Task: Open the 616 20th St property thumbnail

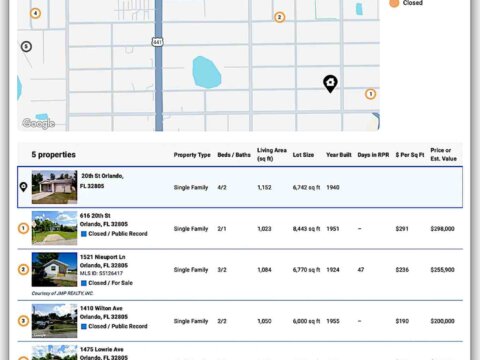Action: tap(54, 228)
